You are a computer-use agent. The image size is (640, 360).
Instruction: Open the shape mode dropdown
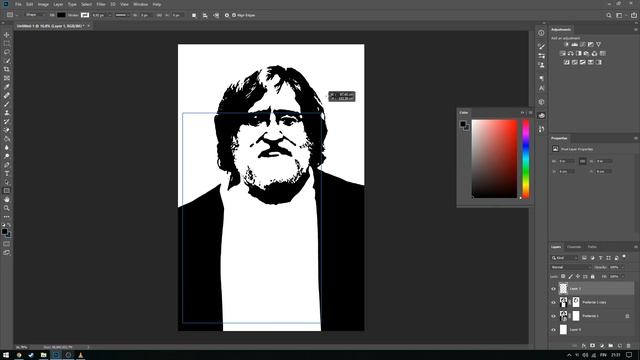coord(35,15)
